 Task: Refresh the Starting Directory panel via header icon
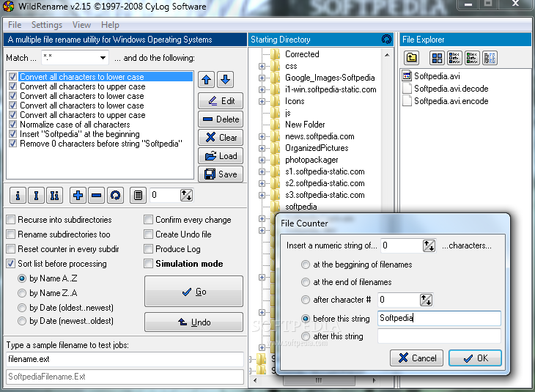[386, 40]
